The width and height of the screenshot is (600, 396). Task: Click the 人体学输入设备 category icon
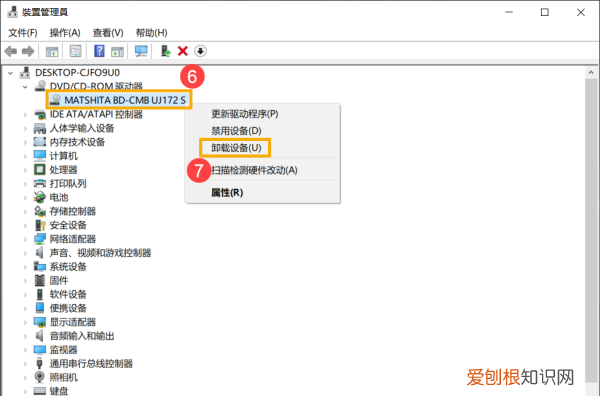pyautogui.click(x=40, y=128)
